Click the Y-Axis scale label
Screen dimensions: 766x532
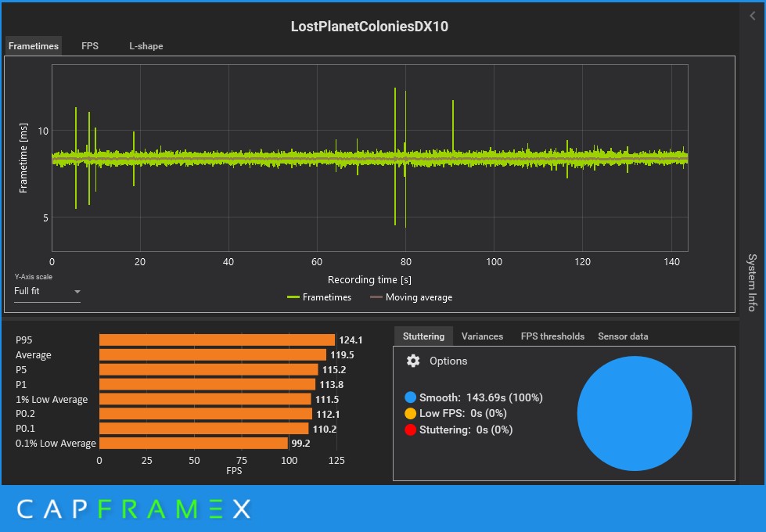(33, 276)
